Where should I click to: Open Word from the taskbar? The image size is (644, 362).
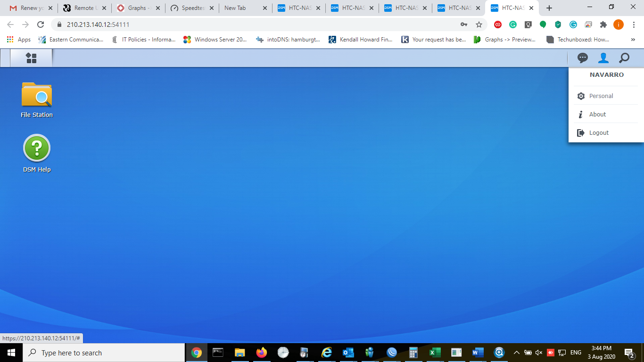(478, 353)
